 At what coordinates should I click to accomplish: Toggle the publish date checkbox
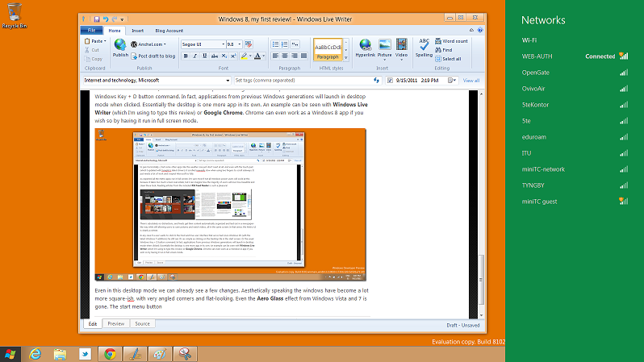pyautogui.click(x=390, y=81)
